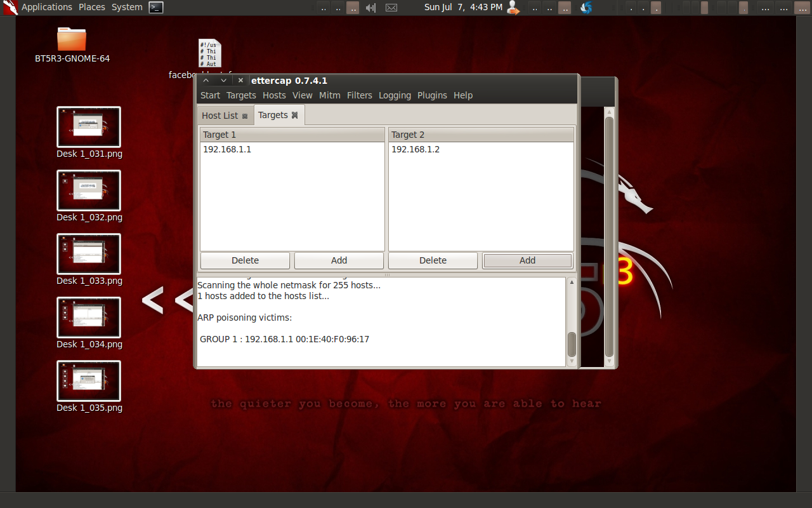
Task: Open the System menu in the top panel
Action: (127, 7)
